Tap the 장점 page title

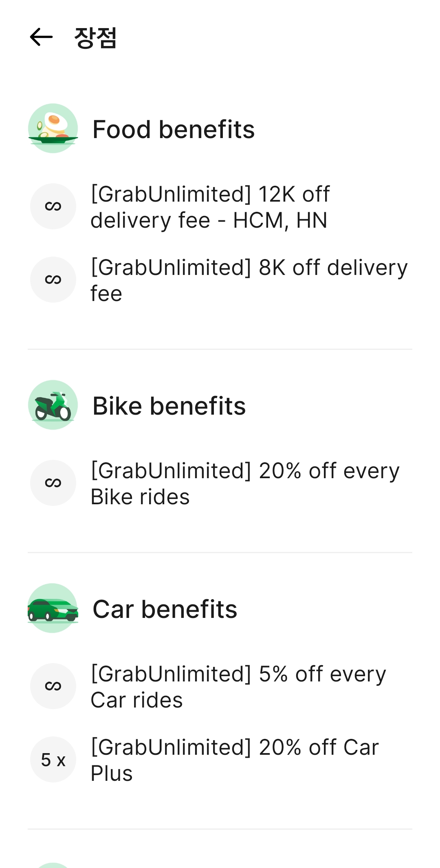click(96, 37)
